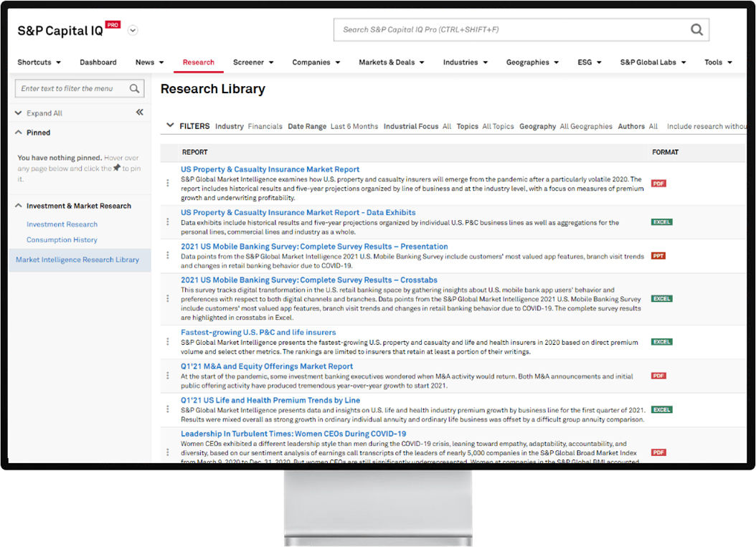Open the Markets & Deals dropdown
The height and width of the screenshot is (547, 756).
coord(392,62)
